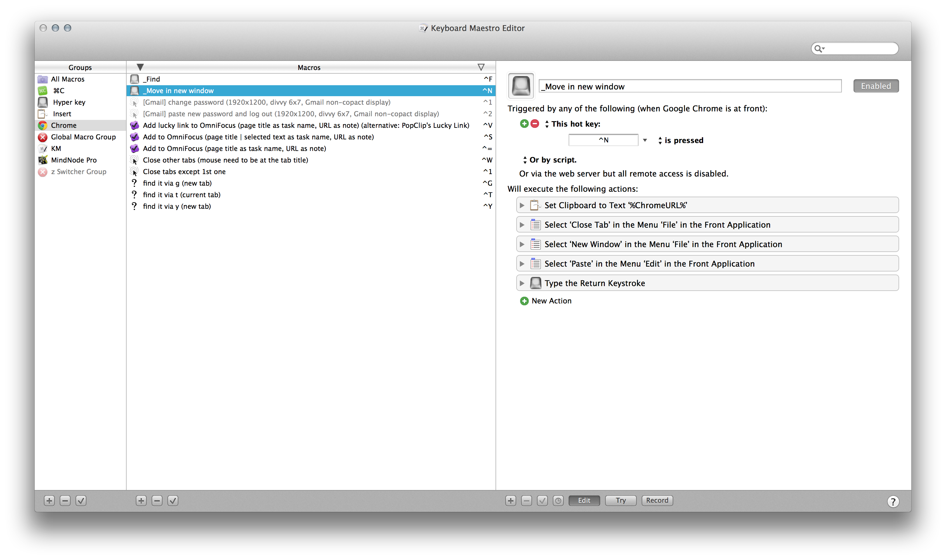Screen dimensions: 946x560
Task: Expand the Set Clipboard action disclosure triangle
Action: click(x=522, y=205)
